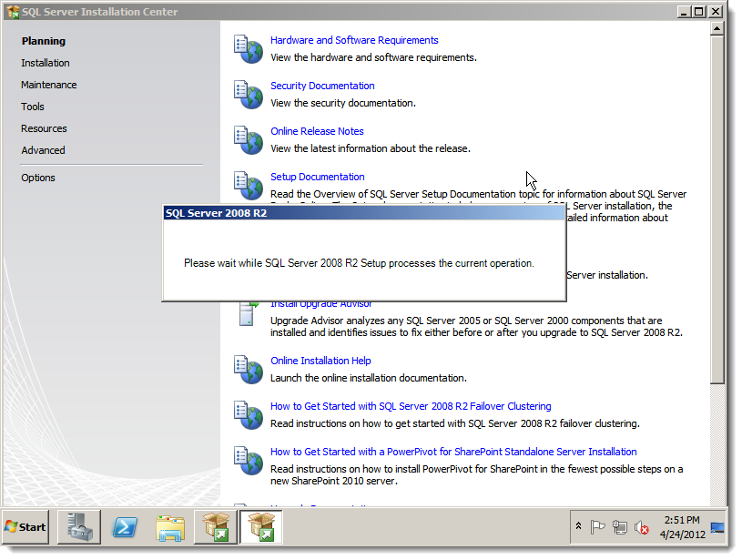Screen dimensions: 742x560
Task: Click the Online Installation Help globe icon
Action: pyautogui.click(x=249, y=369)
